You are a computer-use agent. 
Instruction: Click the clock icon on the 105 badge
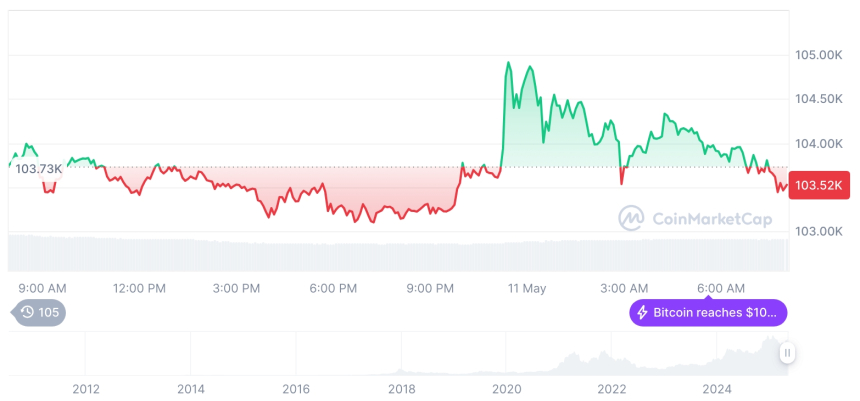pyautogui.click(x=27, y=313)
